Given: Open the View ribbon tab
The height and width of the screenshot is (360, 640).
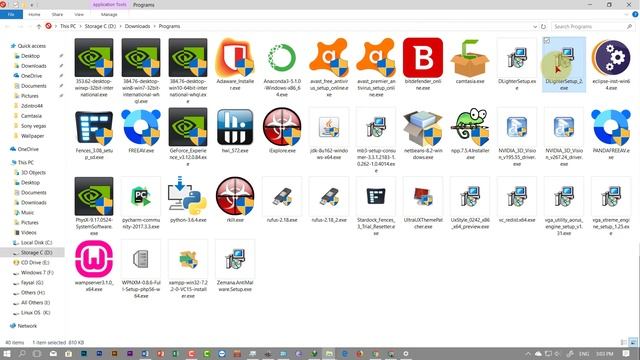Looking at the screenshot, I should pyautogui.click(x=79, y=14).
